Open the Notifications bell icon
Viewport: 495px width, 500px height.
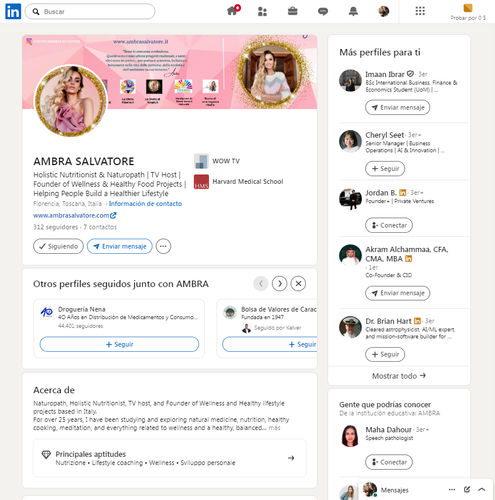pyautogui.click(x=353, y=12)
